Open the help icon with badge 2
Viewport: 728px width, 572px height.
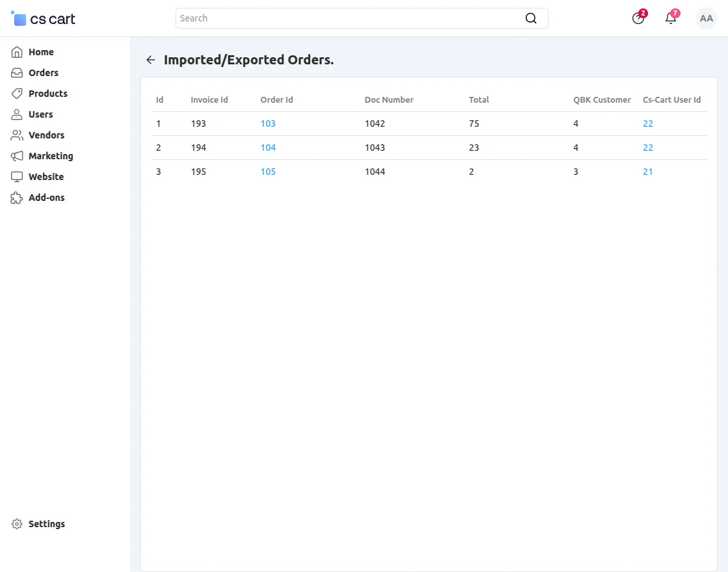638,18
